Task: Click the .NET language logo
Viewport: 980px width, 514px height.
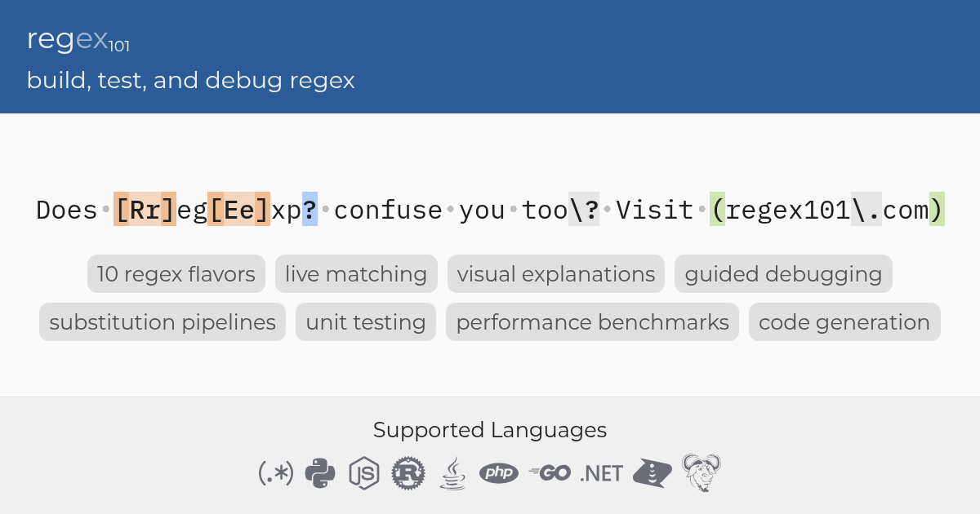Action: click(602, 473)
